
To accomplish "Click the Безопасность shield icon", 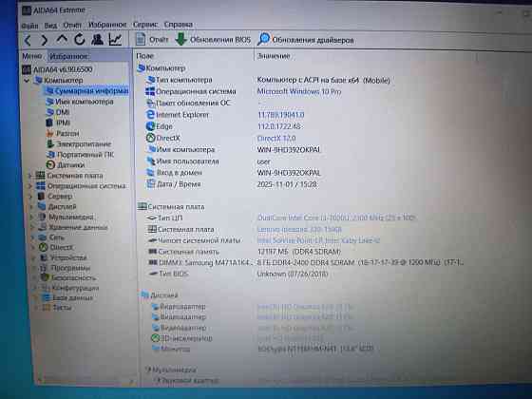I will tap(45, 277).
